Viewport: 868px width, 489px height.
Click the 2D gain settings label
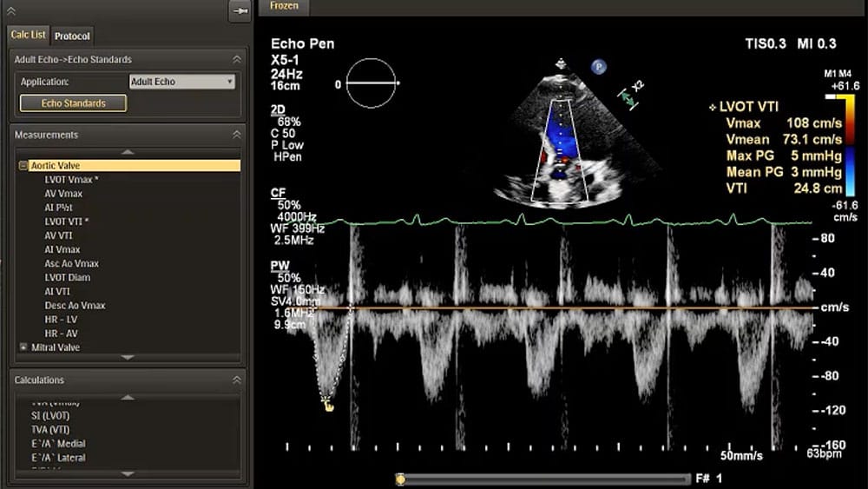click(x=278, y=109)
